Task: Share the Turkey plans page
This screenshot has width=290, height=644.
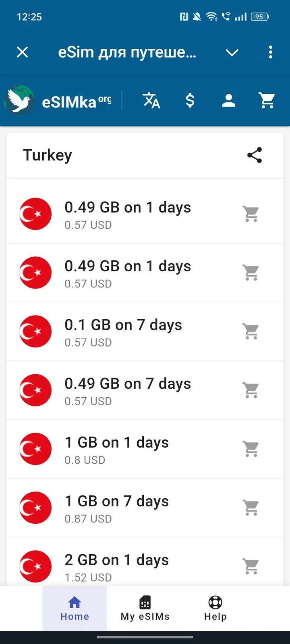Action: (255, 155)
